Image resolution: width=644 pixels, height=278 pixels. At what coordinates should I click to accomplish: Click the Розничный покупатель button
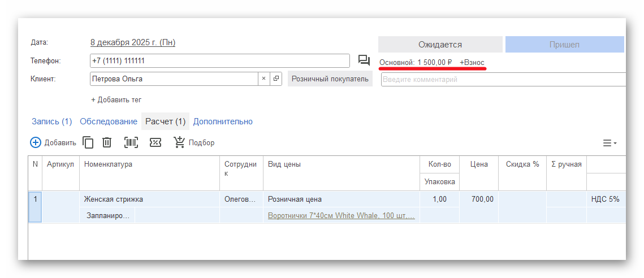[x=330, y=79]
